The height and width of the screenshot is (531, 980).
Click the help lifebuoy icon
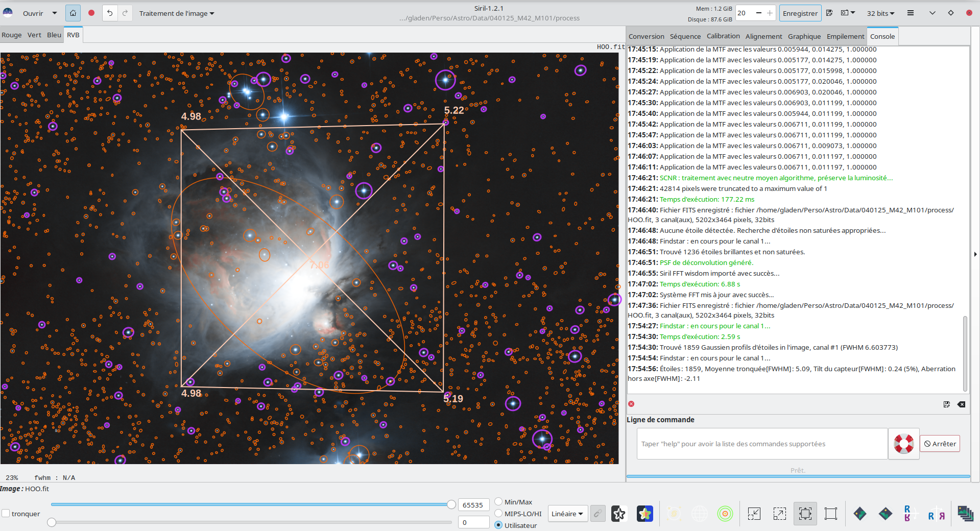(904, 444)
